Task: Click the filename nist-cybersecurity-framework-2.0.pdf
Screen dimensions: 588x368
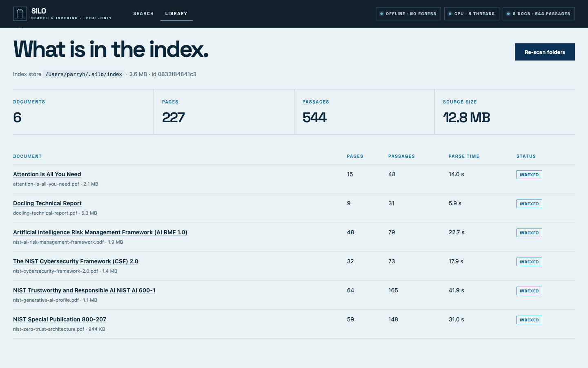Action: pos(56,271)
